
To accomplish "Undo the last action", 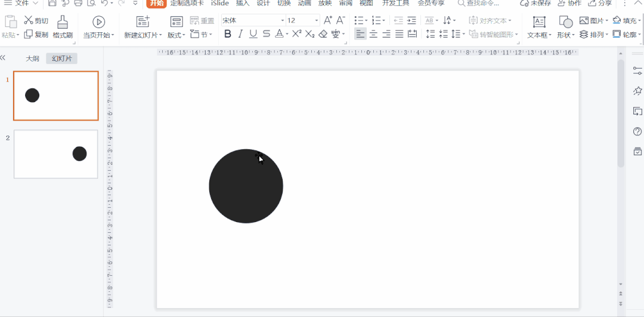I will point(104,3).
